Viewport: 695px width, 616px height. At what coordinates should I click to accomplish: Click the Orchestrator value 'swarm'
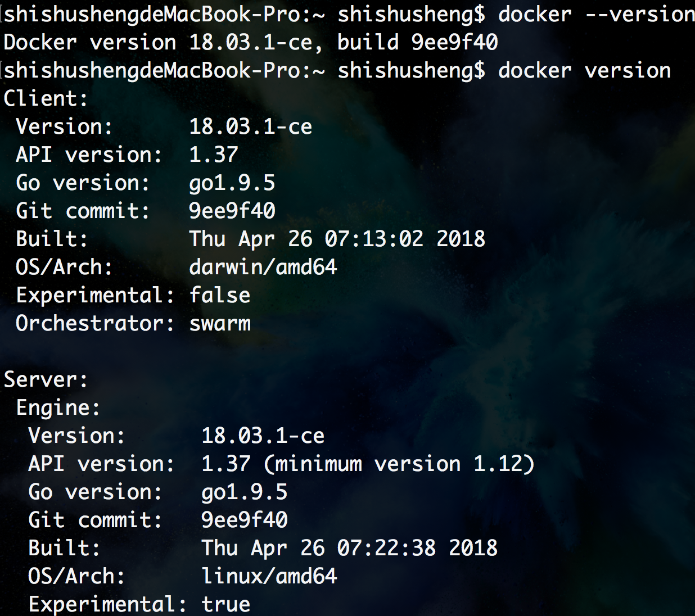pos(219,323)
